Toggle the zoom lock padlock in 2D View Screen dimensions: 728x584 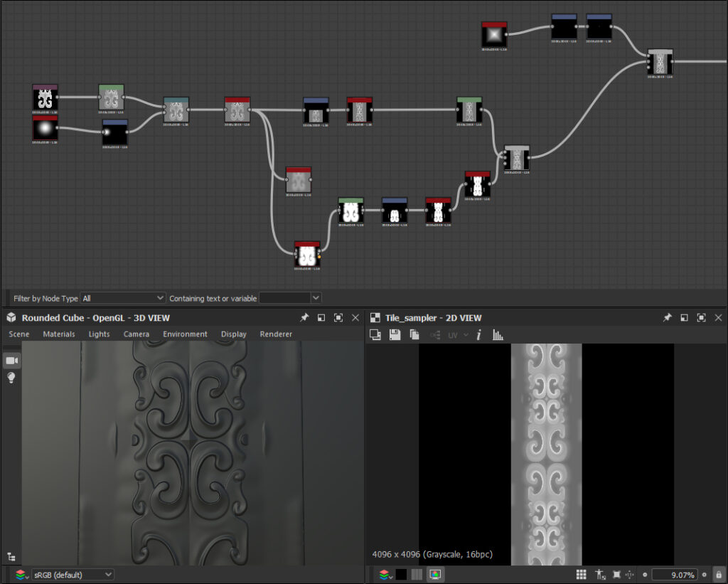click(719, 574)
